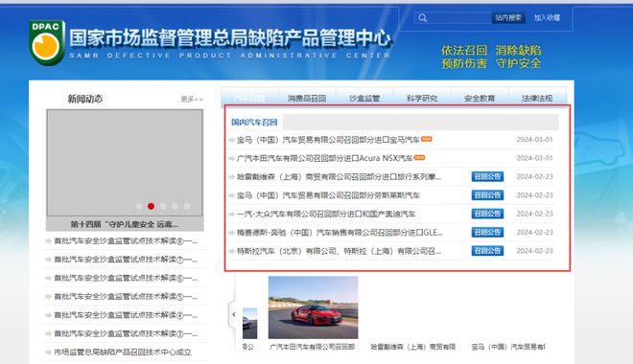Click the left carousel arrow beside car photos
This screenshot has height=364, width=633.
coord(233,314)
